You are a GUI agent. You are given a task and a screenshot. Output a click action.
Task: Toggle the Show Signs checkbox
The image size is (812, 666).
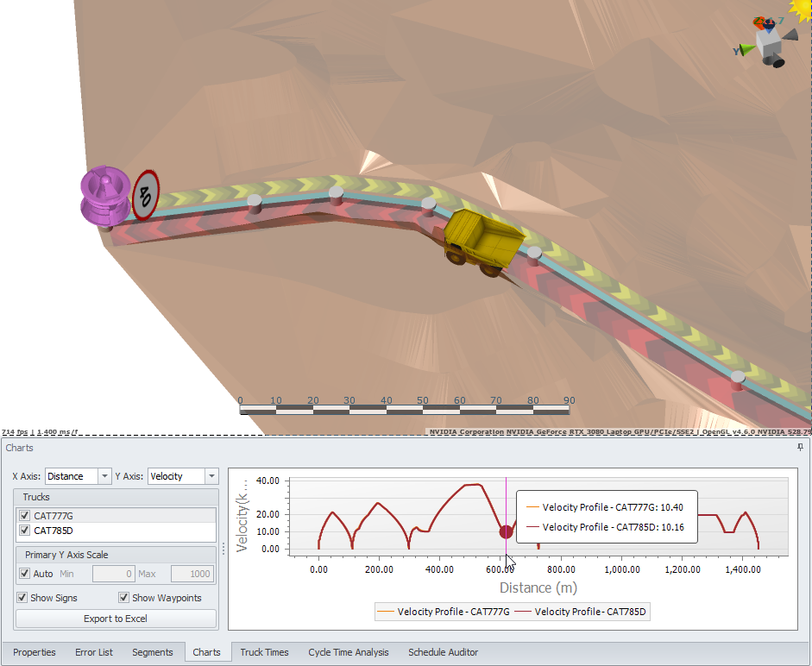[x=22, y=598]
